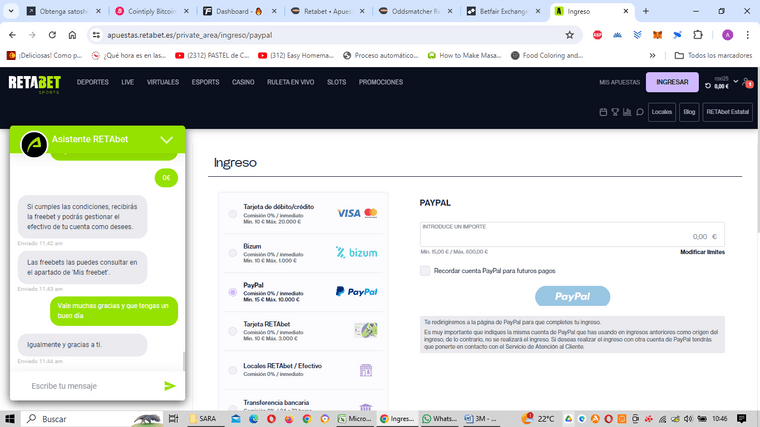Click the browser address bar URL
760x427 pixels.
(x=190, y=35)
